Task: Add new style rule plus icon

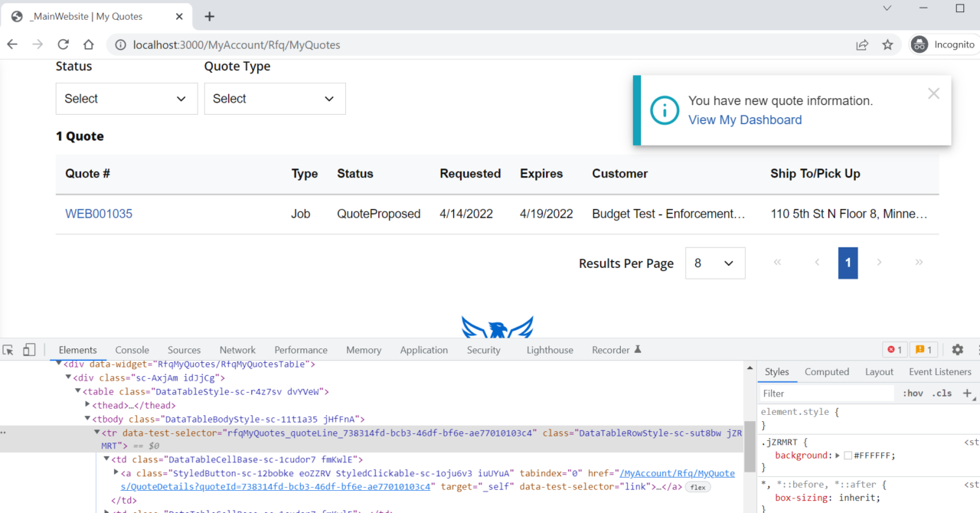Action: coord(967,393)
